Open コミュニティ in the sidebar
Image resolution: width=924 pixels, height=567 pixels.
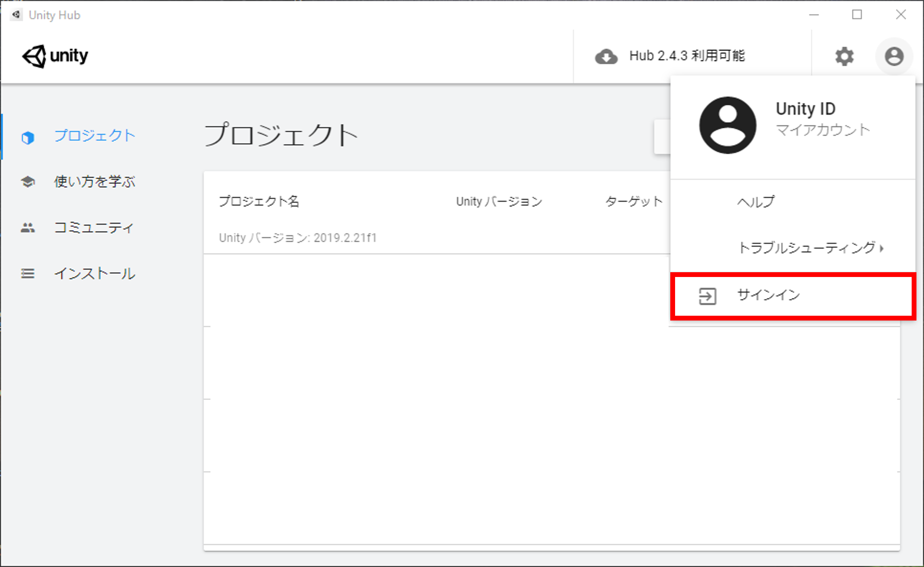94,228
